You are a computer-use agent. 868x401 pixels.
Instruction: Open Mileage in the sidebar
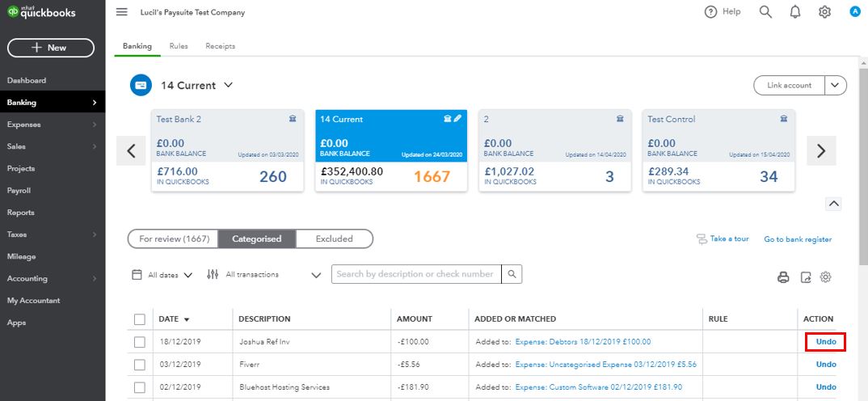tap(22, 256)
